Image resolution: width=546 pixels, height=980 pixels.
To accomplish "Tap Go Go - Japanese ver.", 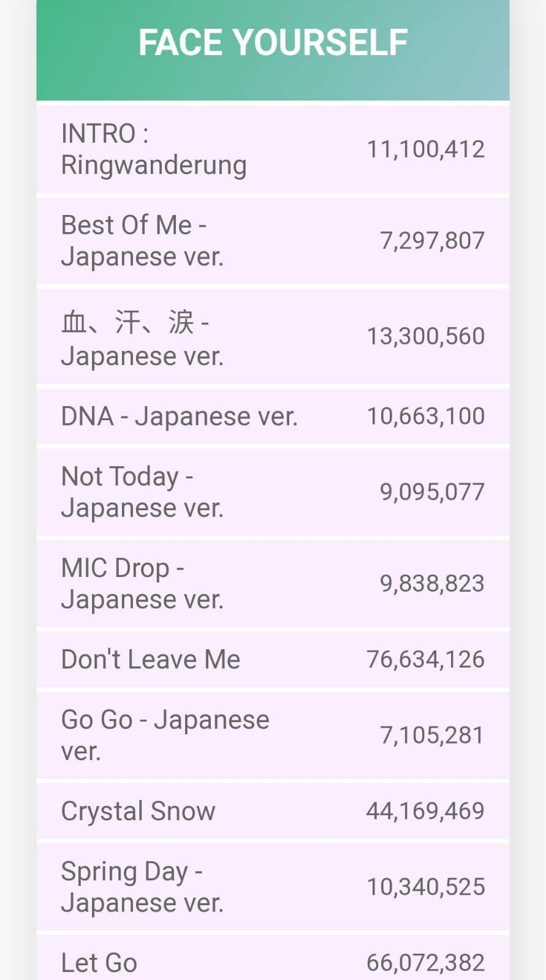I will click(165, 735).
